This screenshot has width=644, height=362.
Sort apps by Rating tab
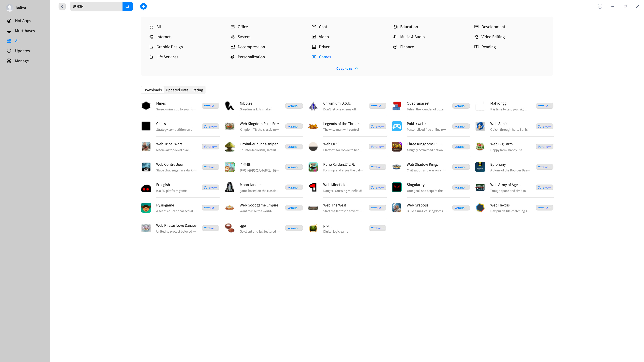click(198, 90)
